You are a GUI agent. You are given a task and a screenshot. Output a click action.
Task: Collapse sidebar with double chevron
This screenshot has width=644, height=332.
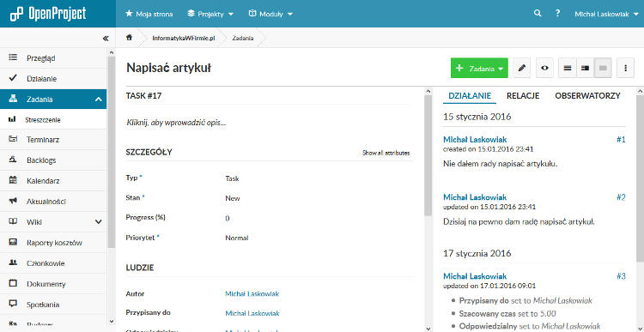pyautogui.click(x=106, y=38)
